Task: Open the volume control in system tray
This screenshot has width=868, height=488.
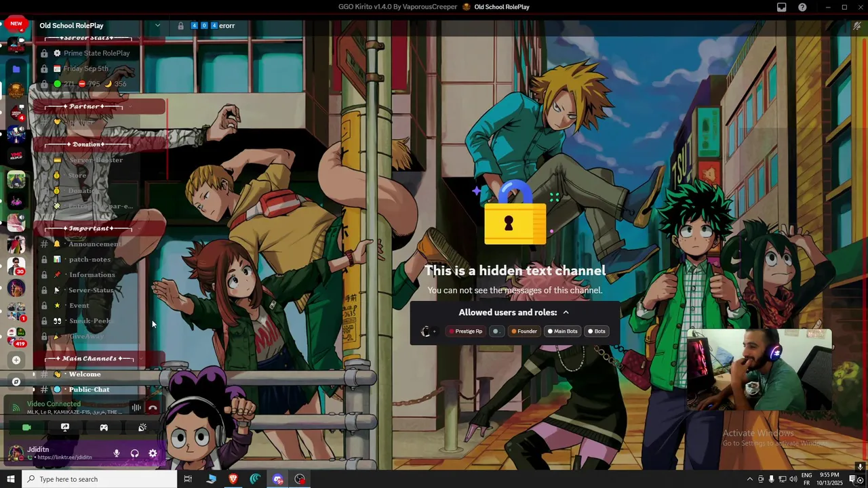Action: point(793,479)
